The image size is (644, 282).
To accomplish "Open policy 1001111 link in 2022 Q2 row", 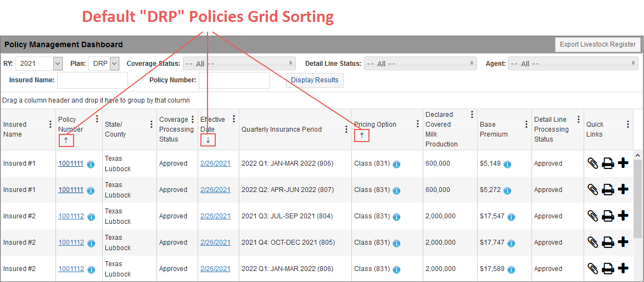I will point(71,190).
